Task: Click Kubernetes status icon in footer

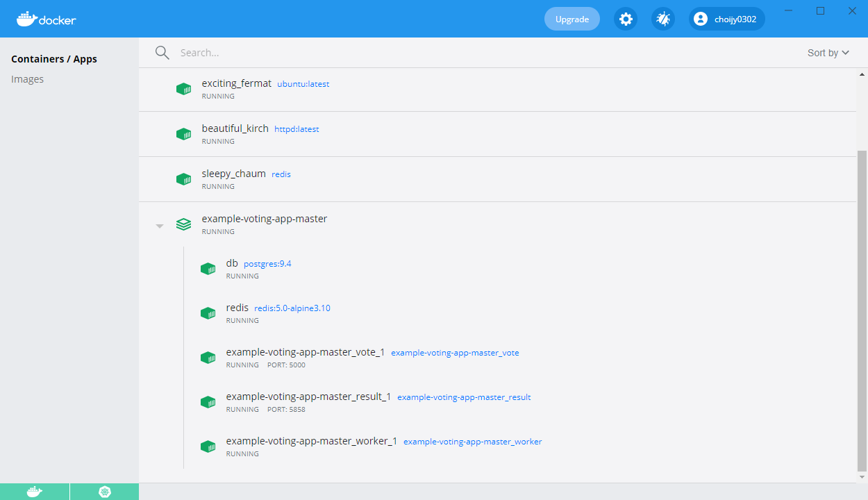Action: tap(105, 492)
